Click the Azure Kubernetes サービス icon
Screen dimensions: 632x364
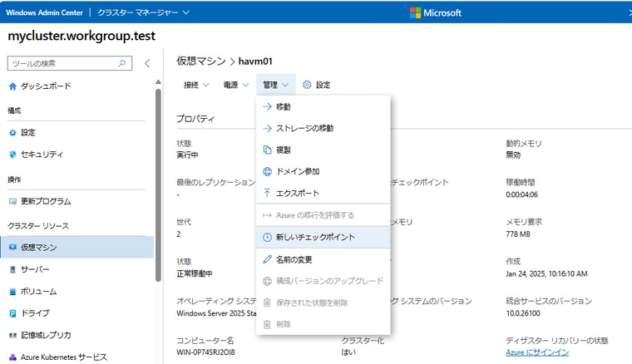pos(12,357)
